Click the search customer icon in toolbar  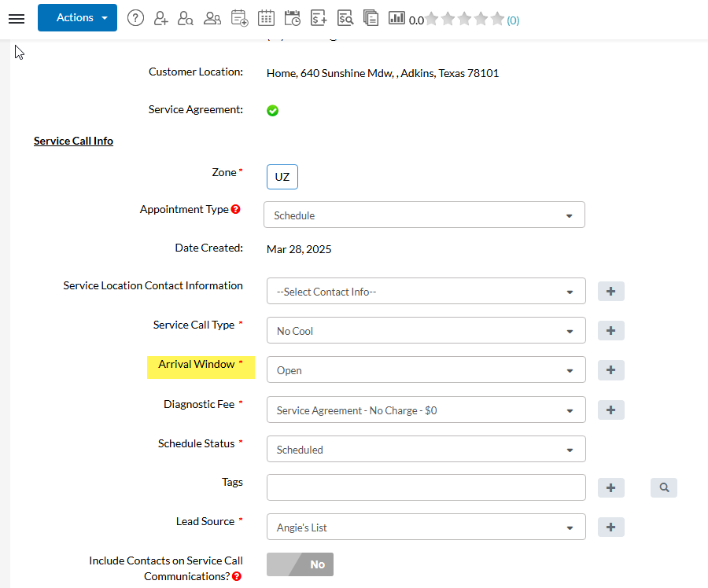coord(186,18)
